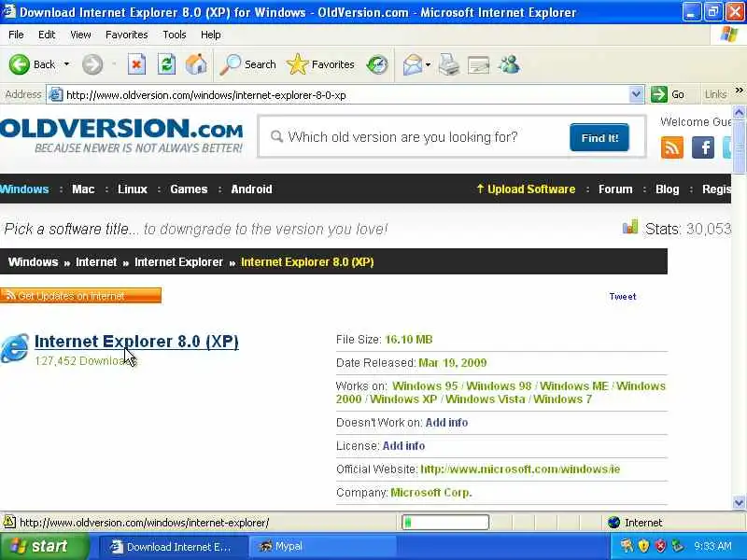Open the microsoft.com/windows/ie website link

[520, 469]
